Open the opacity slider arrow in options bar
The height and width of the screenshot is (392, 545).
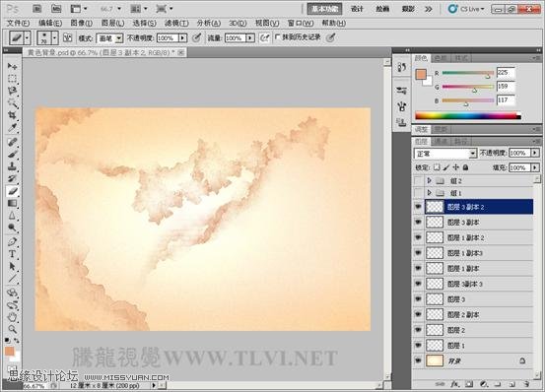183,37
